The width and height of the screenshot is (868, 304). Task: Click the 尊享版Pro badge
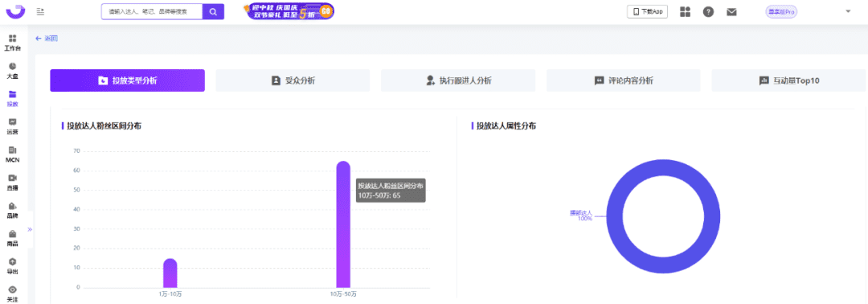tap(781, 11)
